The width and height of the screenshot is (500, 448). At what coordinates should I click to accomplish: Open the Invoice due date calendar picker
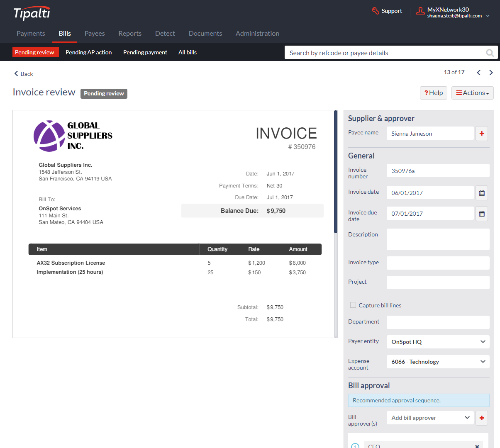482,214
